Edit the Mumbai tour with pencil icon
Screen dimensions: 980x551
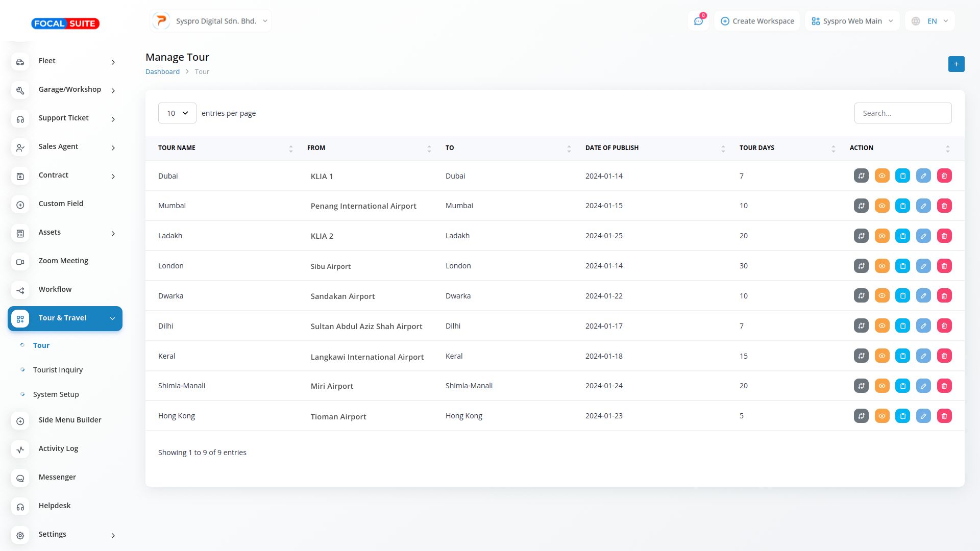[x=923, y=206]
